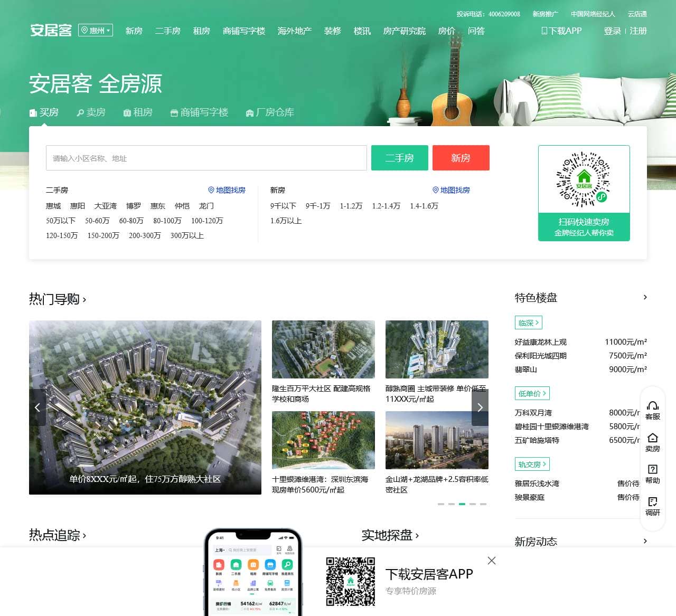Select the first carousel indicator dot
This screenshot has width=676, height=616.
tap(441, 504)
